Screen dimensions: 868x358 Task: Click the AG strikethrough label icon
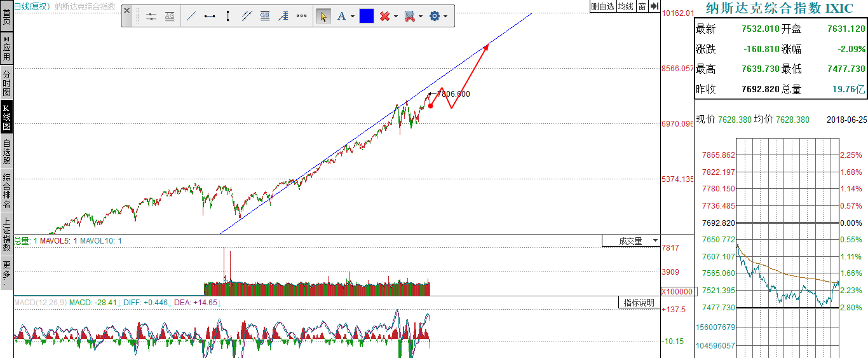pyautogui.click(x=170, y=17)
